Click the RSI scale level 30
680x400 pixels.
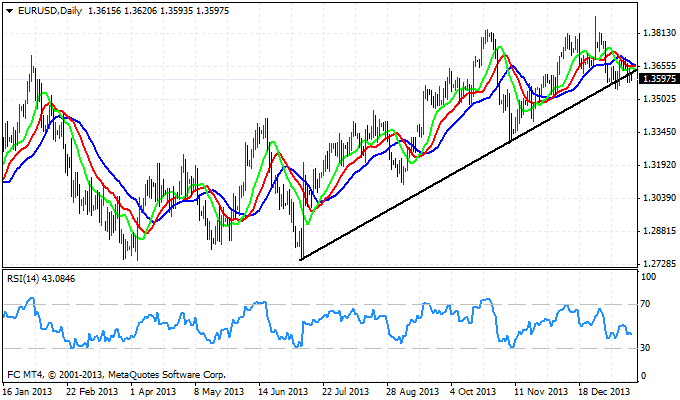click(x=646, y=348)
